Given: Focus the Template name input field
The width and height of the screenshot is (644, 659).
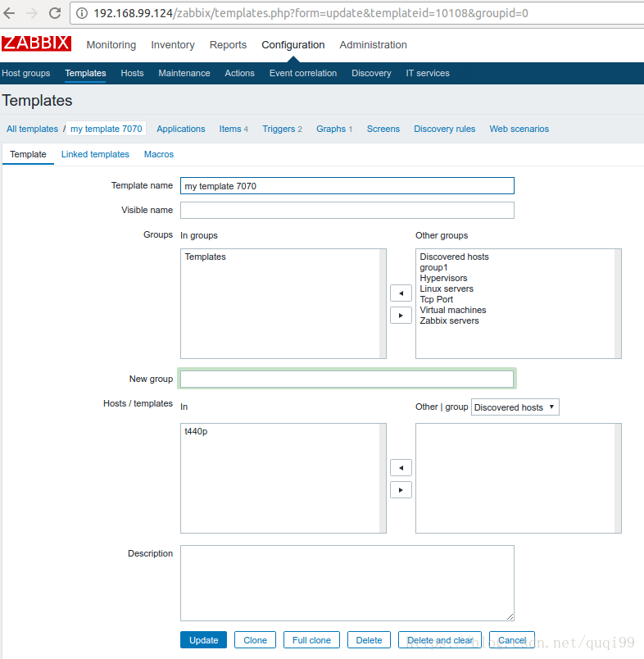Looking at the screenshot, I should pyautogui.click(x=347, y=186).
